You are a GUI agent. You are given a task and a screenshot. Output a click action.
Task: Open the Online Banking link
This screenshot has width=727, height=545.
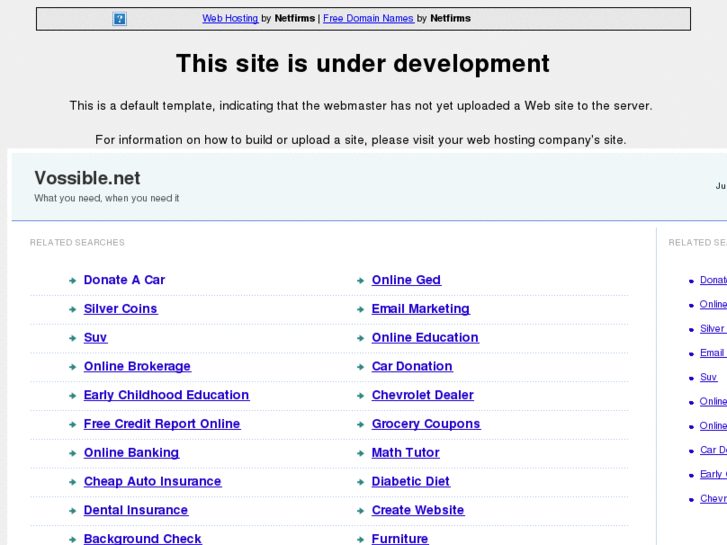coord(131,452)
